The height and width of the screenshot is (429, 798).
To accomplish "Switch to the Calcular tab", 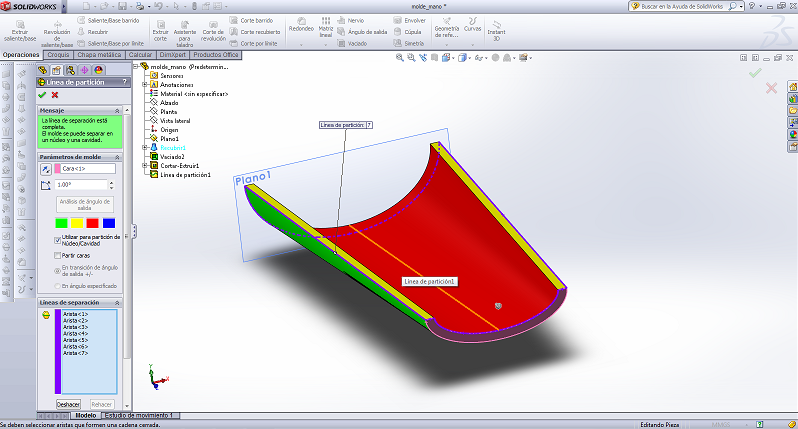I will (140, 54).
